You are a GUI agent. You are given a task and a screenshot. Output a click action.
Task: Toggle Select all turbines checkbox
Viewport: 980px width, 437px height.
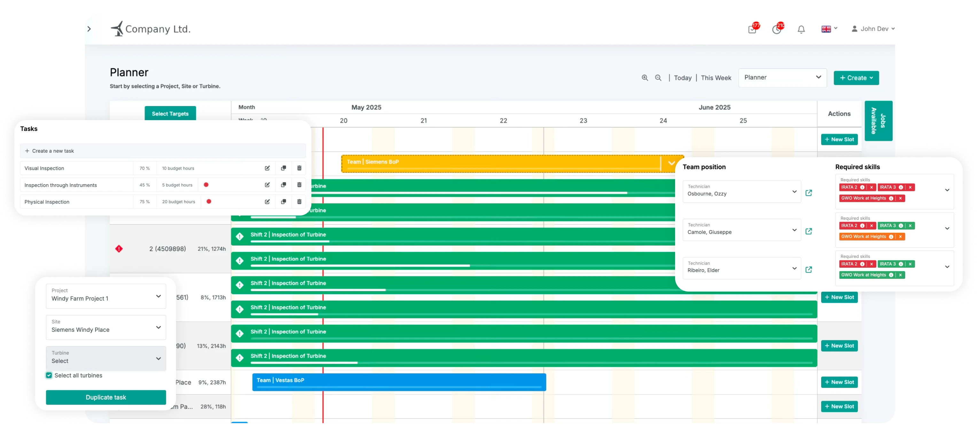coord(49,375)
